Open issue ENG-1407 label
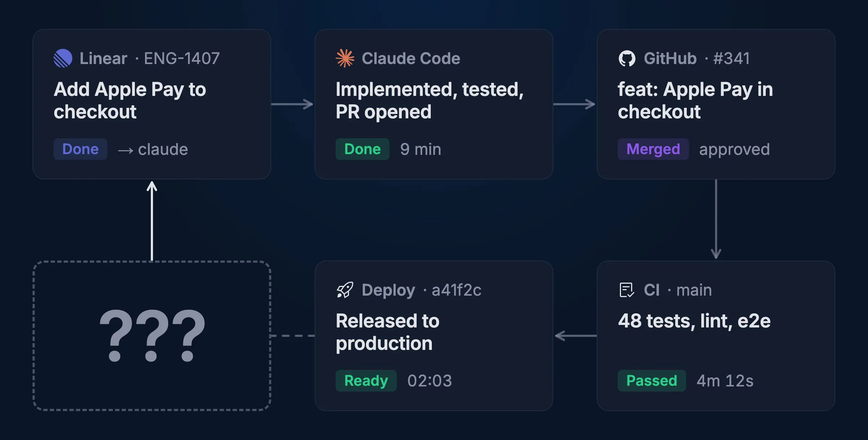 pyautogui.click(x=182, y=58)
